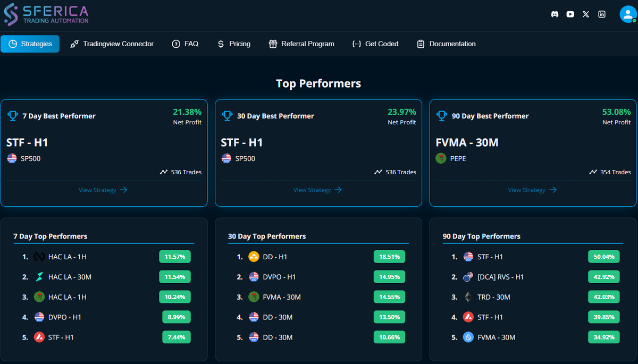Click yellow icon beside DD - H1
638x364 pixels.
coord(254,257)
